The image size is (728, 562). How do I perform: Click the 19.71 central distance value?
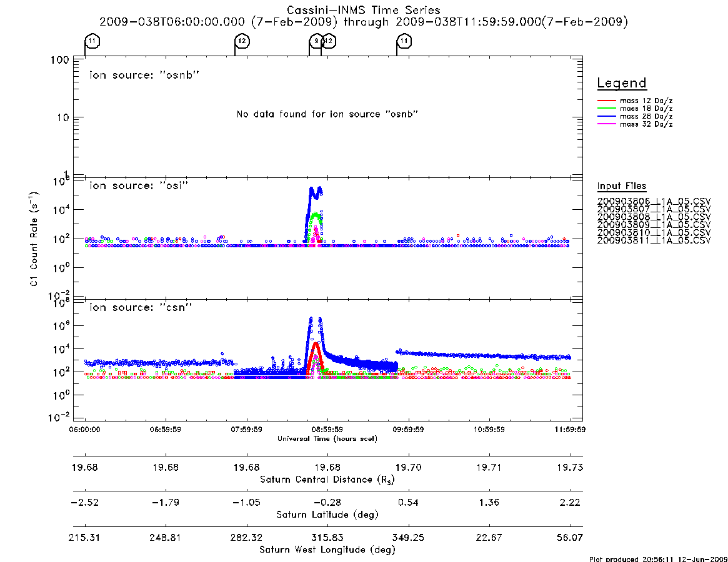tap(489, 467)
